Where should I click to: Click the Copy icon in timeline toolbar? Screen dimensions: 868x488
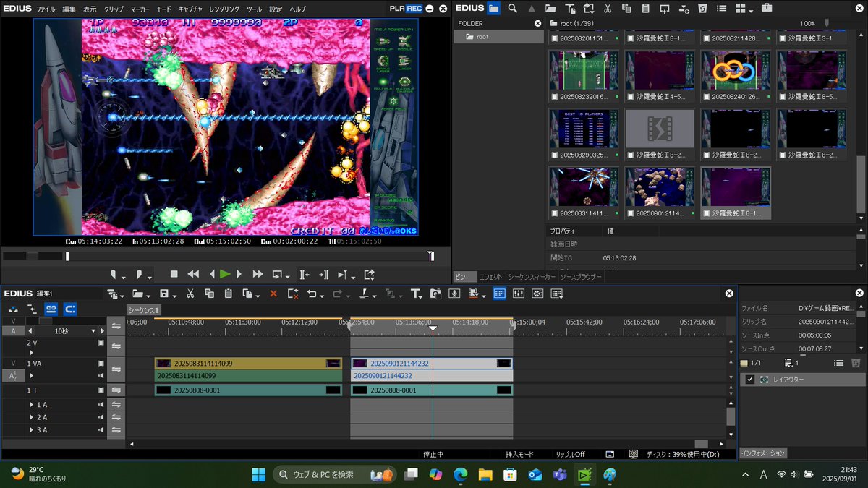click(x=209, y=294)
